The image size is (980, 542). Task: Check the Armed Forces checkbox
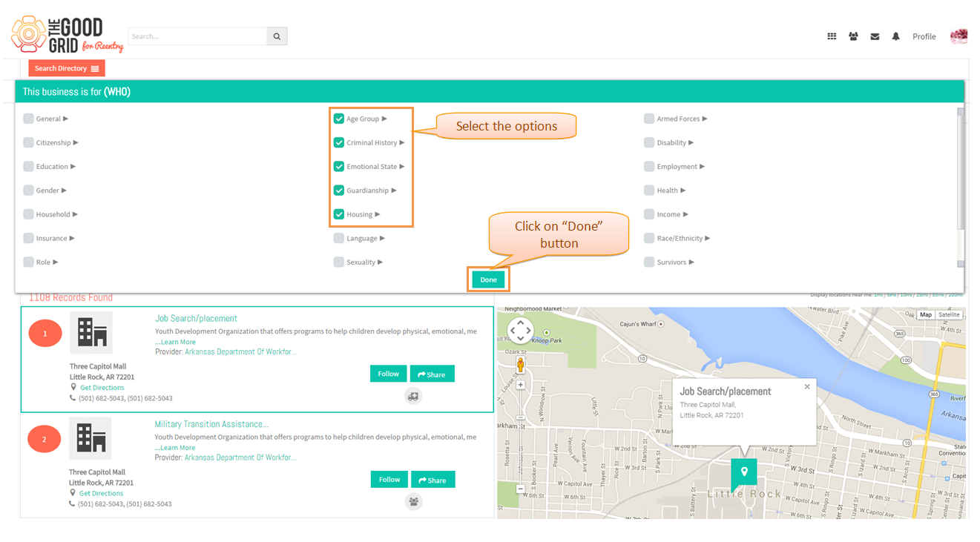[x=649, y=119]
